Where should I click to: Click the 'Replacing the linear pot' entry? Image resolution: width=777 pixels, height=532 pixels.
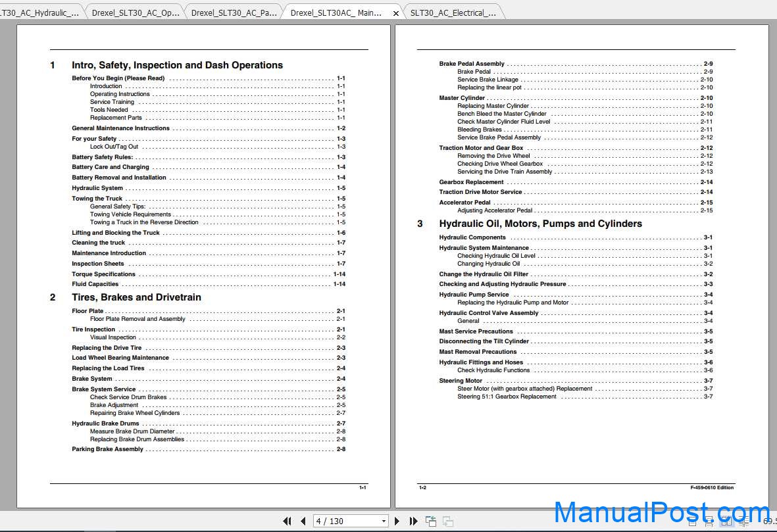point(586,87)
